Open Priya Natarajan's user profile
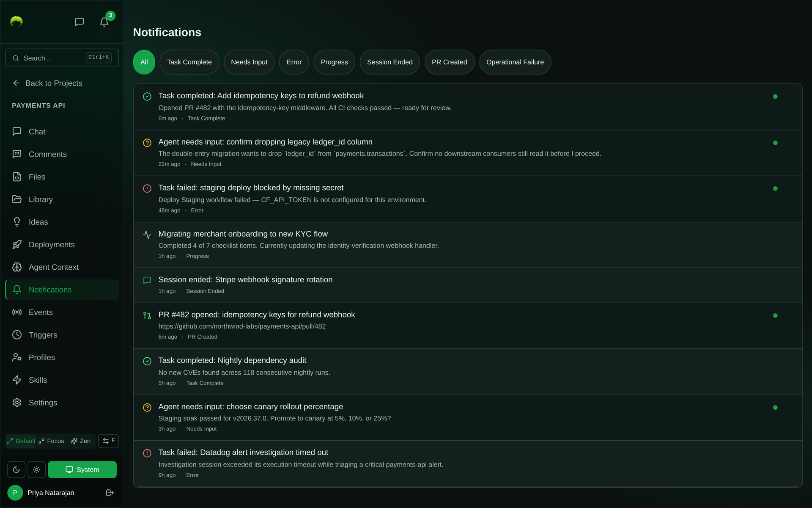 41,493
